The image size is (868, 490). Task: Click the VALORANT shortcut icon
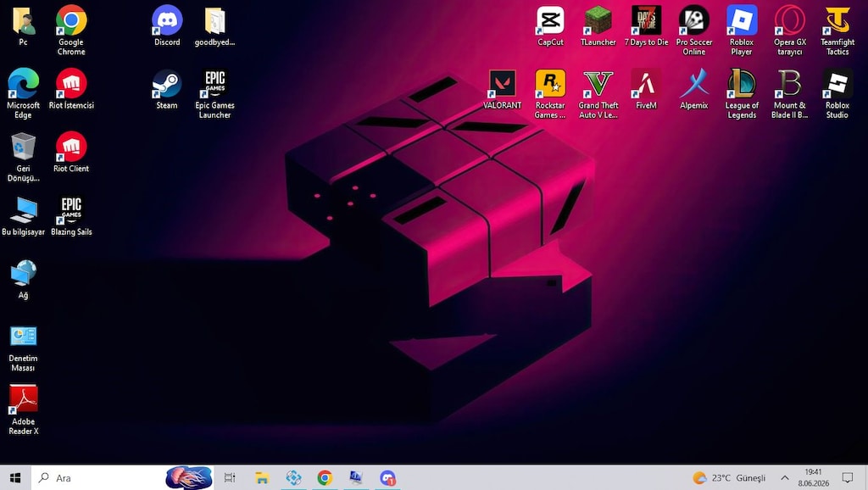point(502,90)
